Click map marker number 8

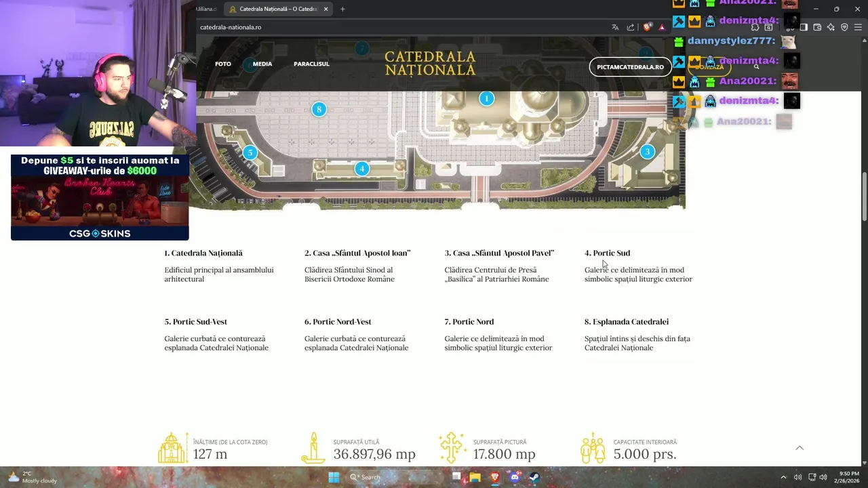[x=319, y=109]
